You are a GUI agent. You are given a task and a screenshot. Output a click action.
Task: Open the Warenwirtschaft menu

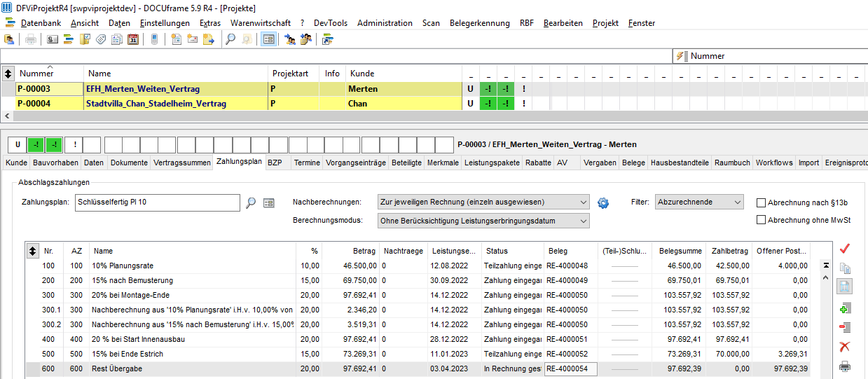tap(261, 23)
